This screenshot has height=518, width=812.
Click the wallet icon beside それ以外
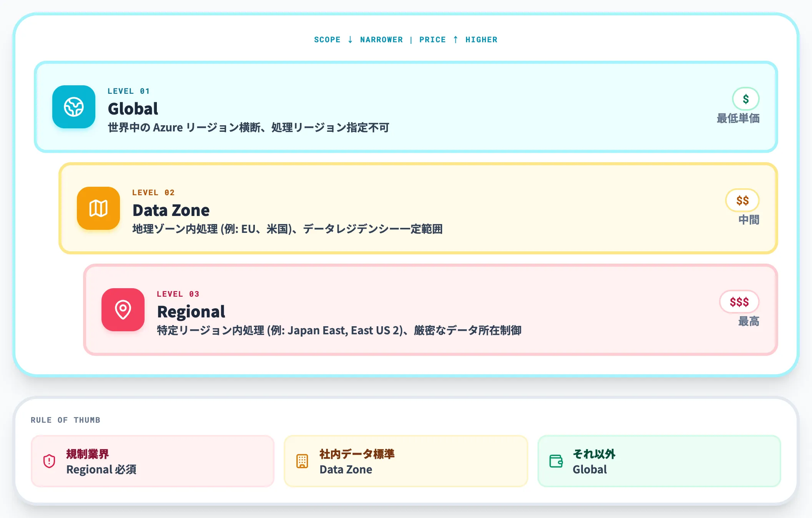pos(556,461)
